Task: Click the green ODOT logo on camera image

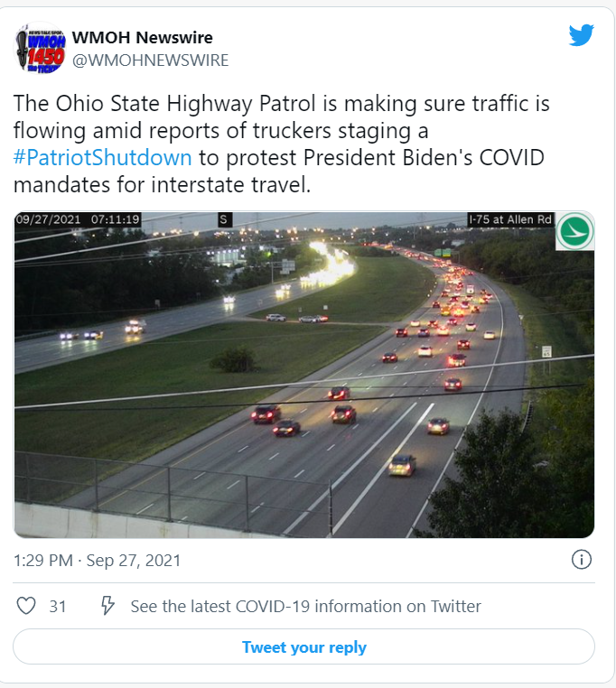Action: click(574, 231)
